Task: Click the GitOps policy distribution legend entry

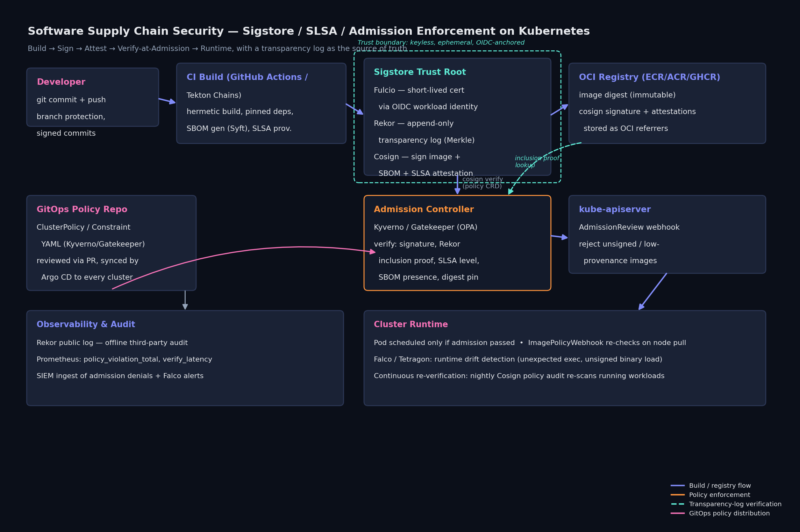Action: pyautogui.click(x=720, y=513)
